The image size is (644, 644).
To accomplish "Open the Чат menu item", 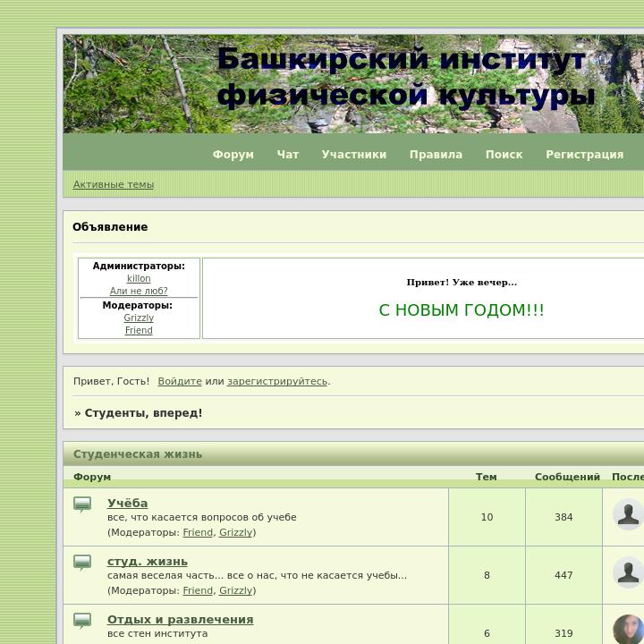I will coord(288,155).
